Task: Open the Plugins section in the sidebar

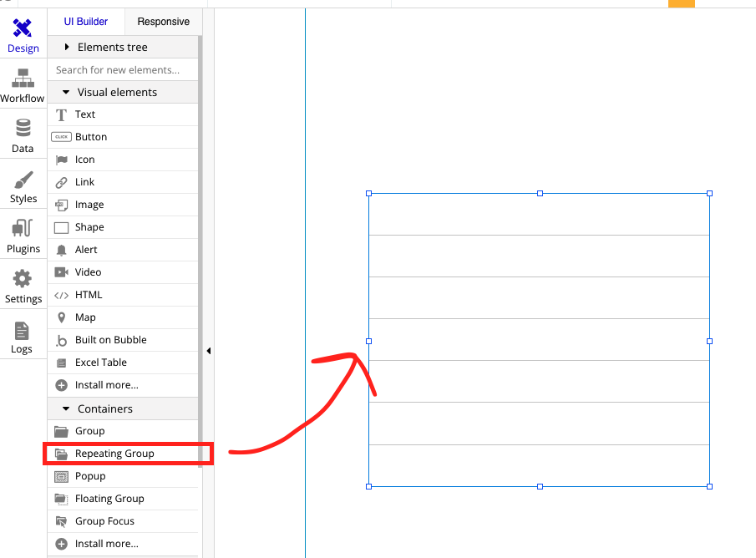Action: coord(23,236)
